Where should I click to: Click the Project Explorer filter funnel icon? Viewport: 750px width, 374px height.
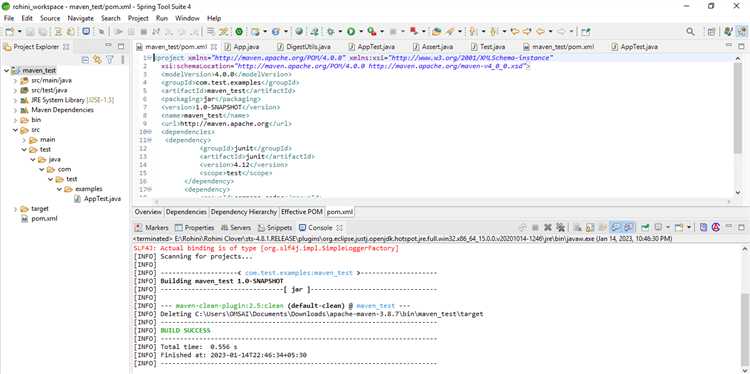[x=110, y=60]
